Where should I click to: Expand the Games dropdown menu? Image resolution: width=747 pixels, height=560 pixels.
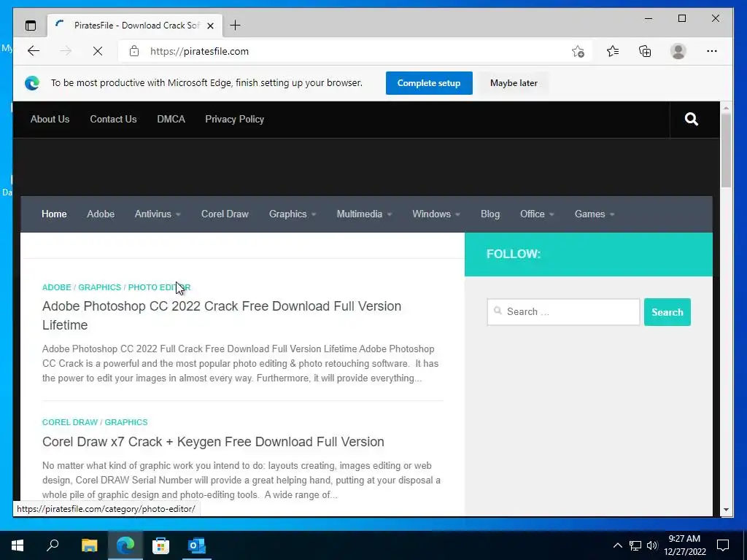594,214
